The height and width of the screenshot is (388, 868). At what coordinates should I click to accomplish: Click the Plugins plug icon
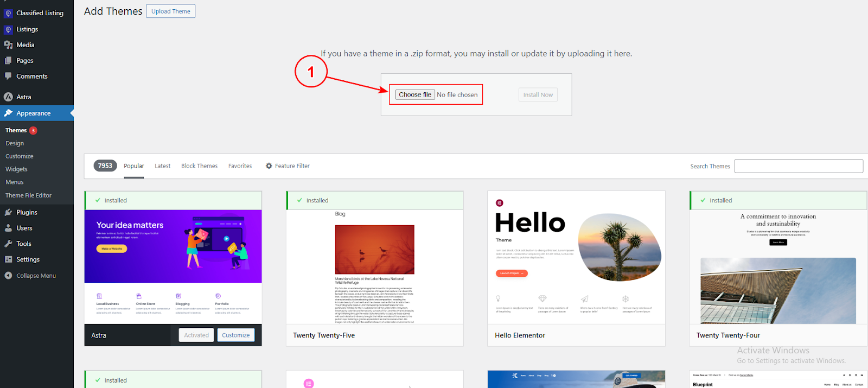coord(8,213)
